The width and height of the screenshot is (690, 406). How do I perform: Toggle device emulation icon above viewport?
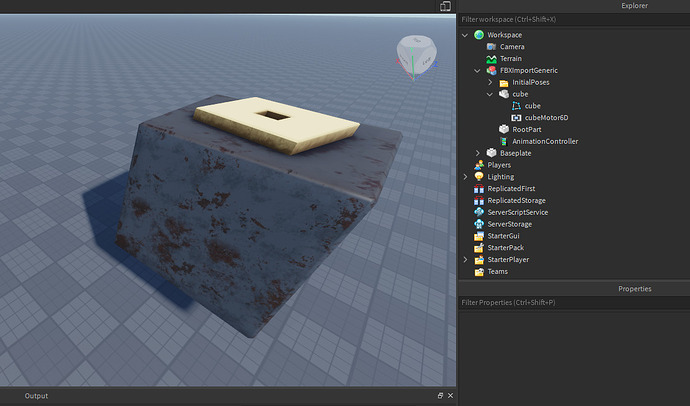click(445, 7)
